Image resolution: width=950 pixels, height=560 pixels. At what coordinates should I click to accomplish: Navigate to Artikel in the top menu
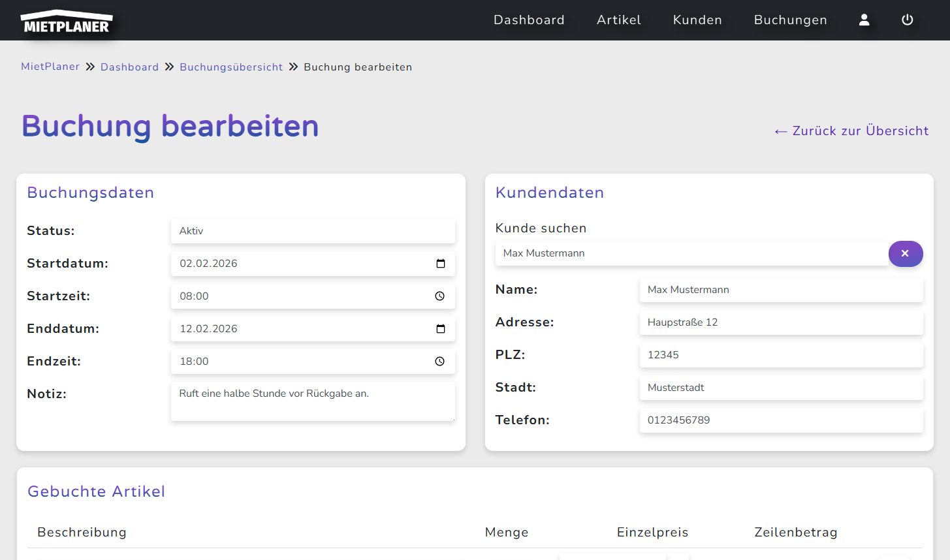tap(618, 20)
